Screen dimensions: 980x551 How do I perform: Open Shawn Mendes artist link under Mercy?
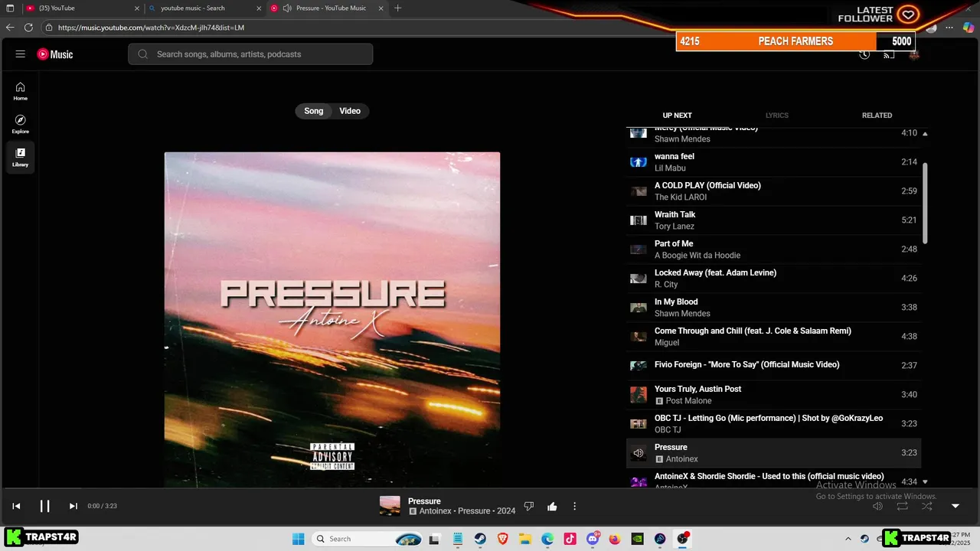click(x=682, y=139)
